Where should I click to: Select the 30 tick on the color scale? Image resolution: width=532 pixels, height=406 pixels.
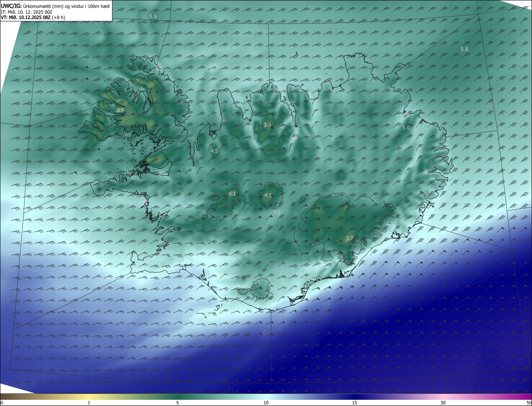click(x=443, y=403)
